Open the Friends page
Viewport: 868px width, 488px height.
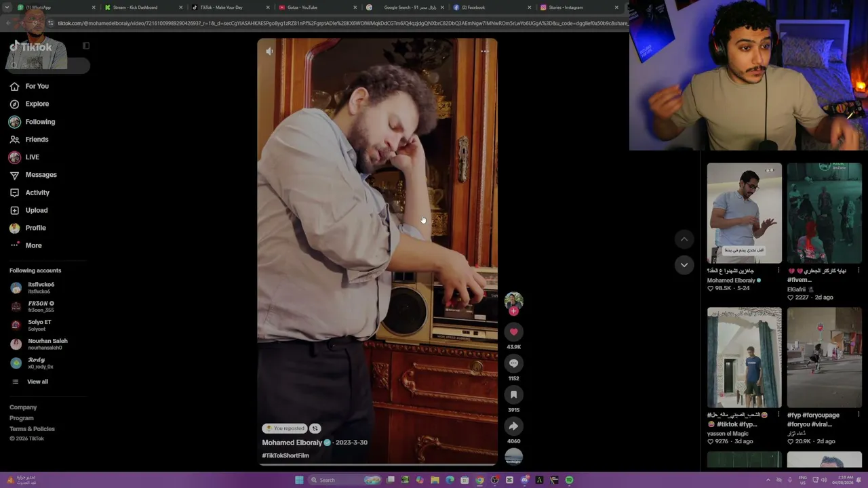29,140
